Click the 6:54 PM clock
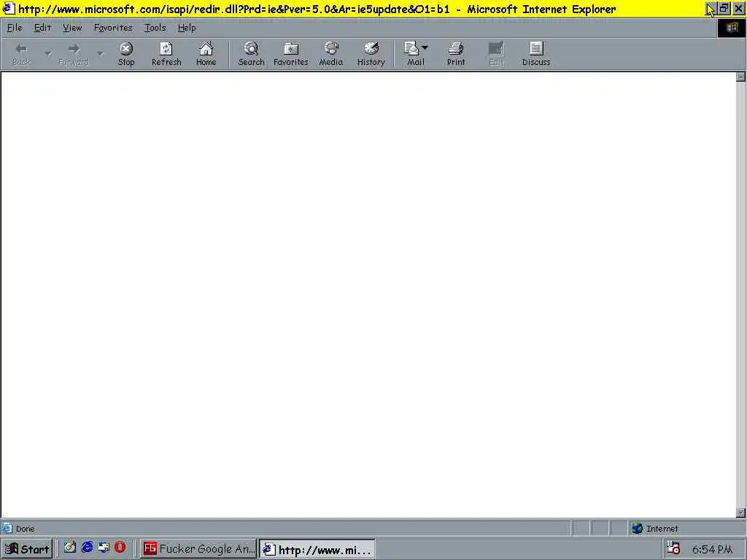747x560 pixels. 712,550
